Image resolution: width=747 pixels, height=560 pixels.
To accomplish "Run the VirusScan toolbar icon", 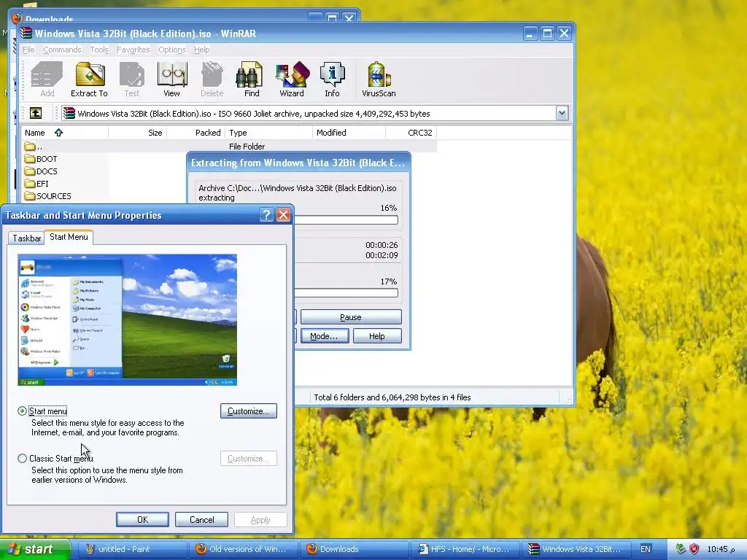I will tap(379, 79).
